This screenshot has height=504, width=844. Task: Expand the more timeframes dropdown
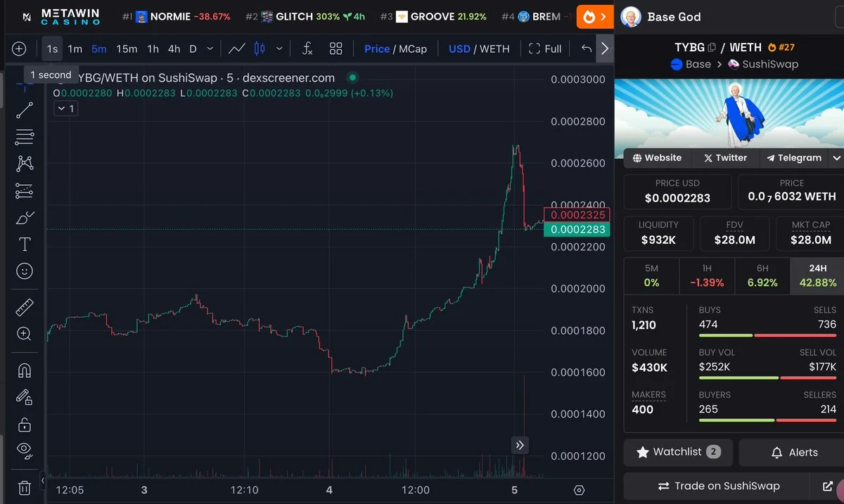click(210, 49)
